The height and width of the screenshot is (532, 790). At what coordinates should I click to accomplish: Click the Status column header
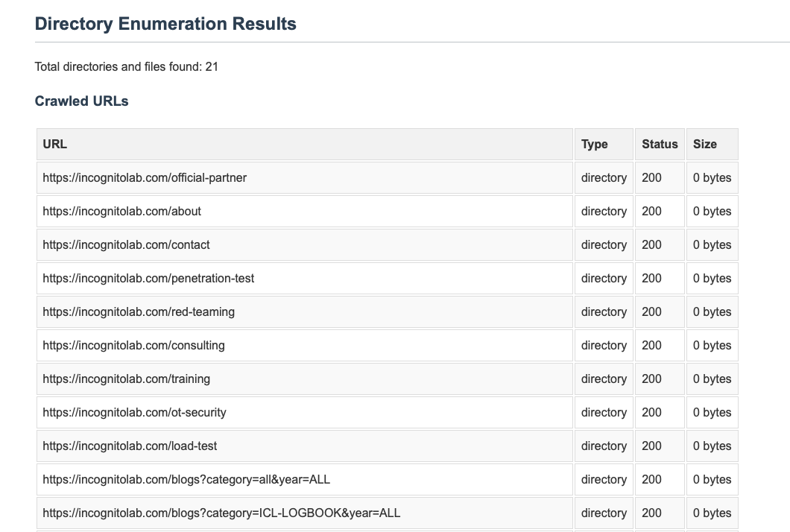tap(660, 144)
